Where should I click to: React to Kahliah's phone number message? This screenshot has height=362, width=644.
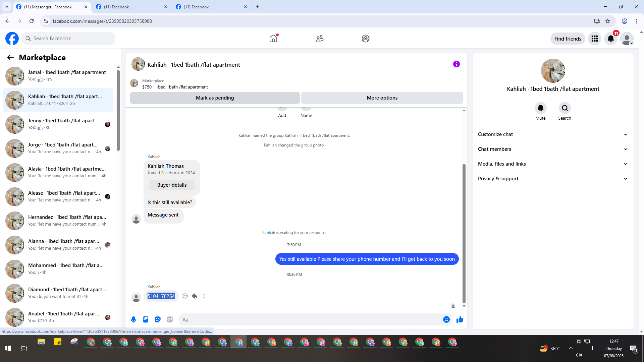(185, 296)
